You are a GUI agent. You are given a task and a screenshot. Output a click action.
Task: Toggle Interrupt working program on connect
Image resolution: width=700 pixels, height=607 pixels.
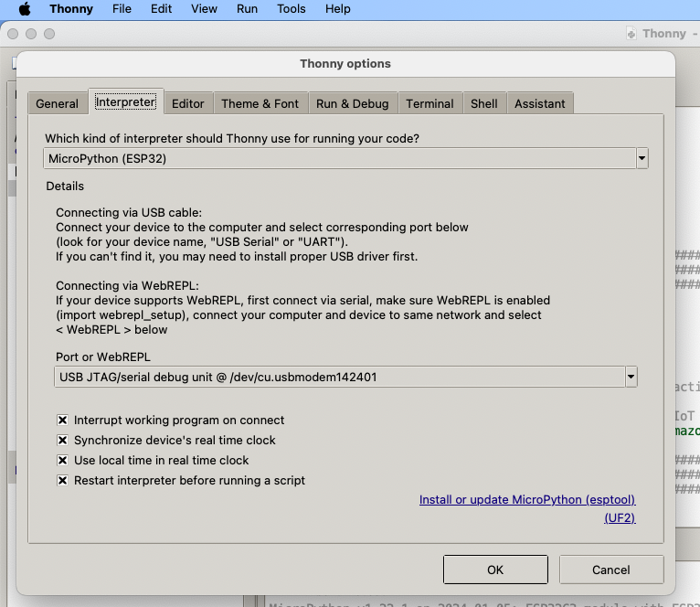[x=62, y=420]
